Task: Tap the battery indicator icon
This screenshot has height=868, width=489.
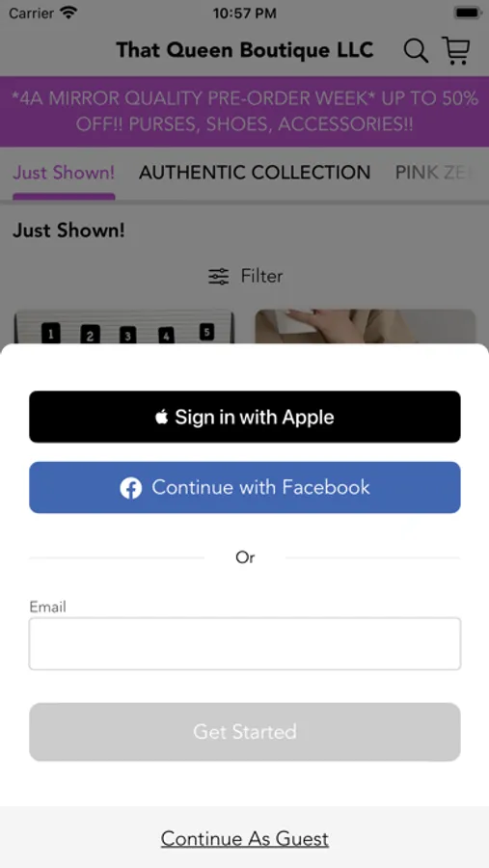Action: 467,13
